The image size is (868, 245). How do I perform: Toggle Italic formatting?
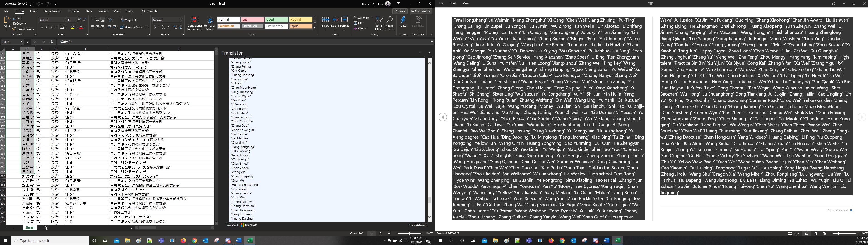tap(46, 27)
